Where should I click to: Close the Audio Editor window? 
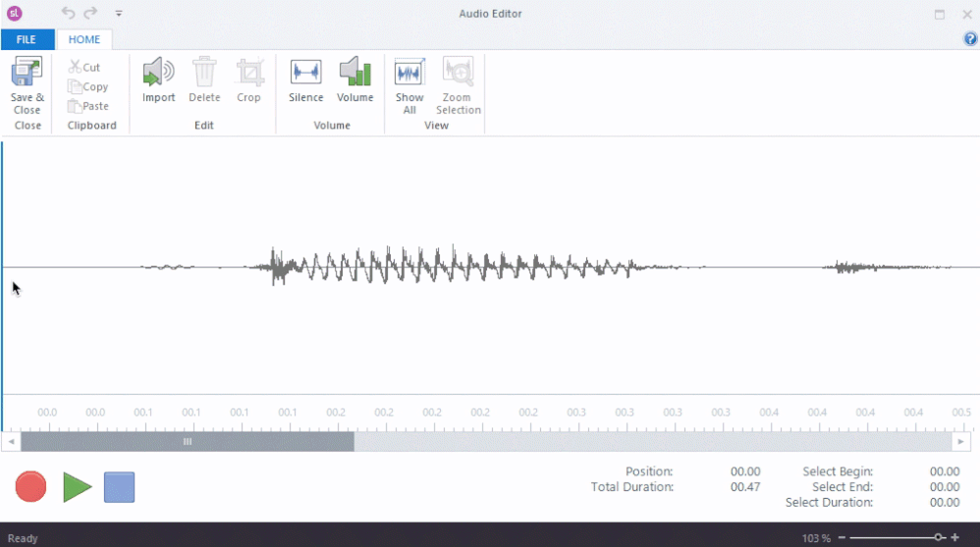point(967,14)
